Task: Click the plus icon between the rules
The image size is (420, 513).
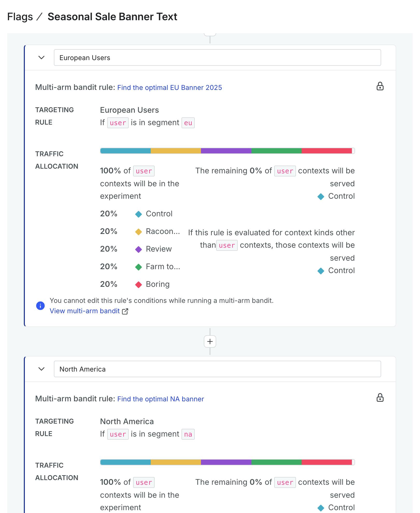Action: 210,341
